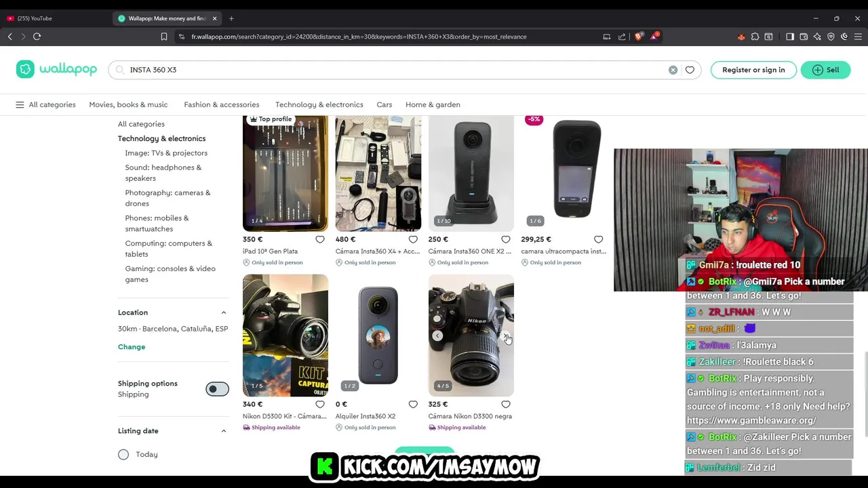Favorite the Nikon D5300 Kit listing
The height and width of the screenshot is (488, 868).
(x=320, y=405)
